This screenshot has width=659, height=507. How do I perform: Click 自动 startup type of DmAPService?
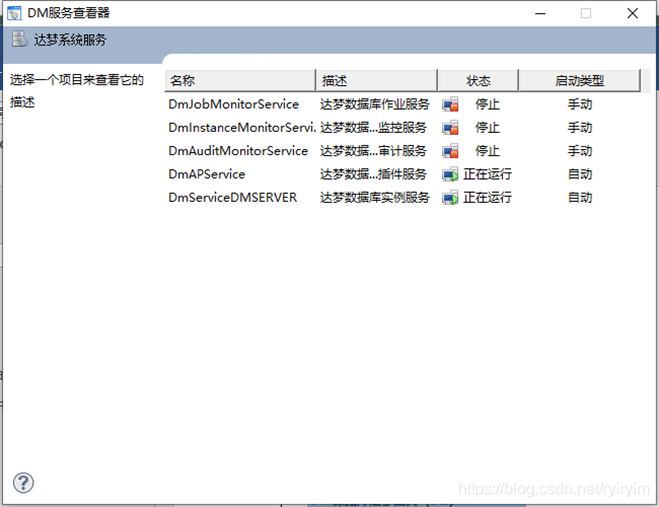pos(580,174)
